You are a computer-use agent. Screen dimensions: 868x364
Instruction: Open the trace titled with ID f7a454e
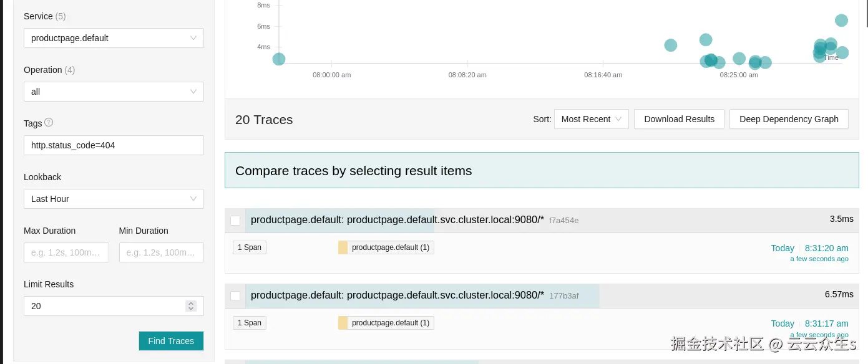tap(397, 219)
